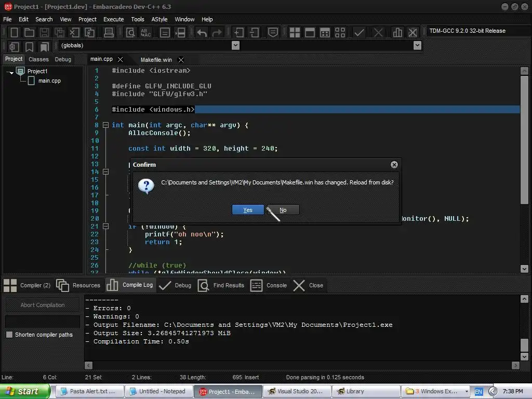Select the main.cpp editor tab

coord(101,59)
